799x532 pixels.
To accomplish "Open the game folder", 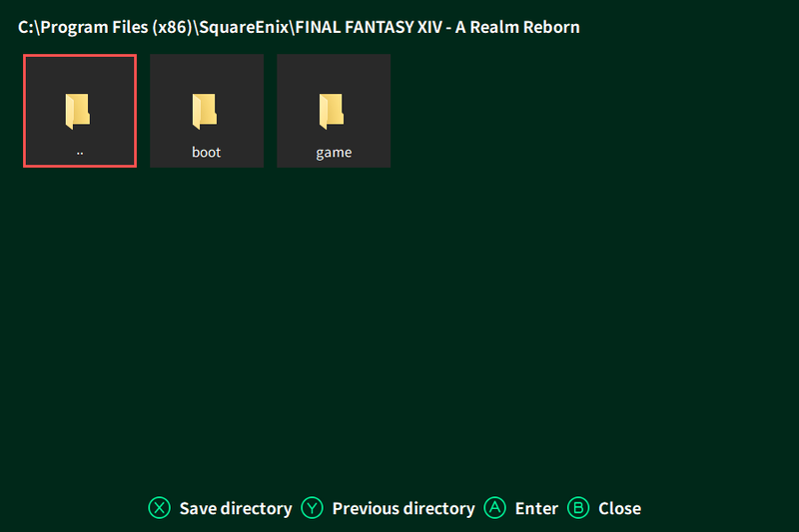I will [334, 111].
